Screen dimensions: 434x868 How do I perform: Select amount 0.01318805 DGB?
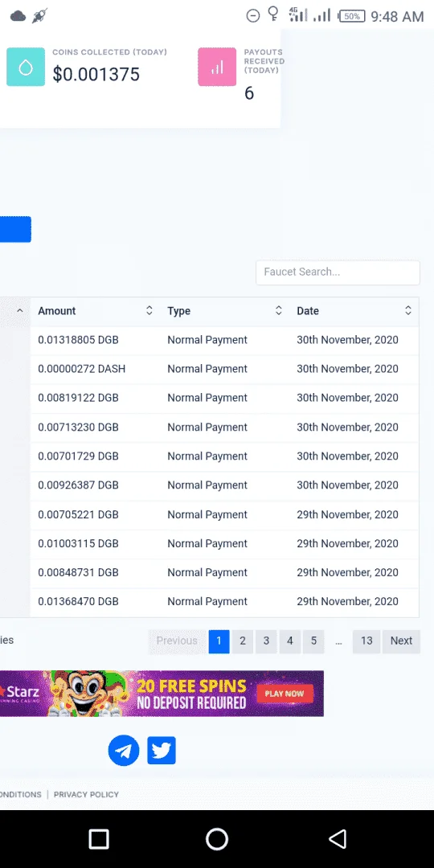78,340
